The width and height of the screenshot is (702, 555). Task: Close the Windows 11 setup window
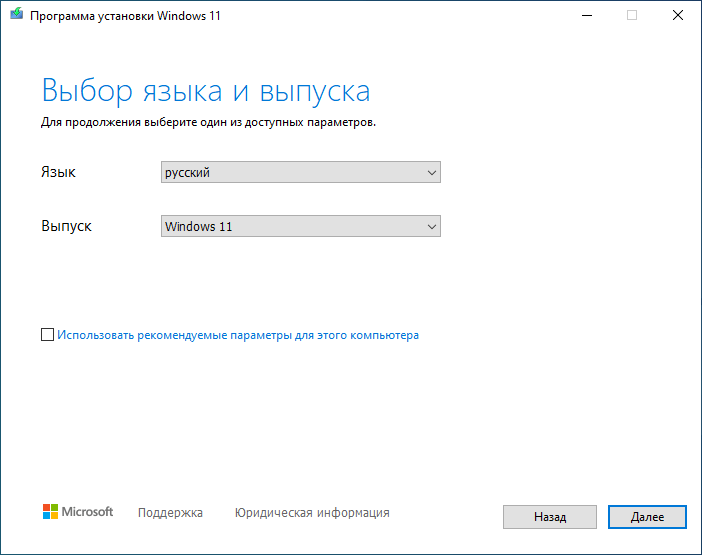pos(678,16)
